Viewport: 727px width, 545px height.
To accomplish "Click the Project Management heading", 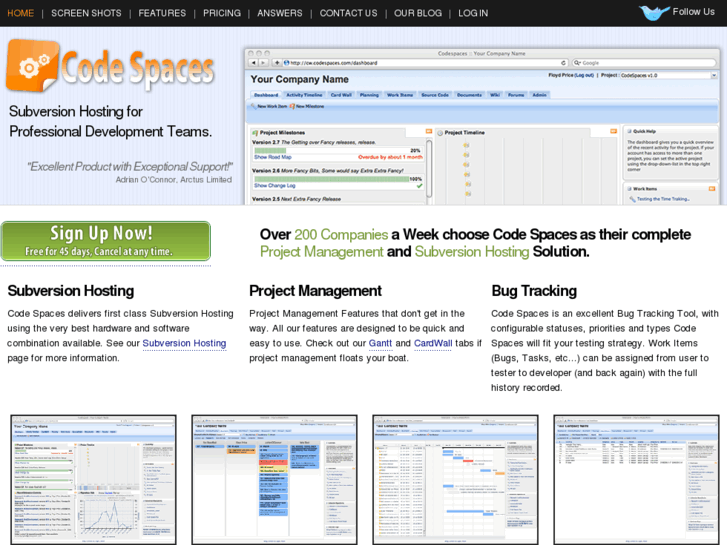I will point(315,291).
